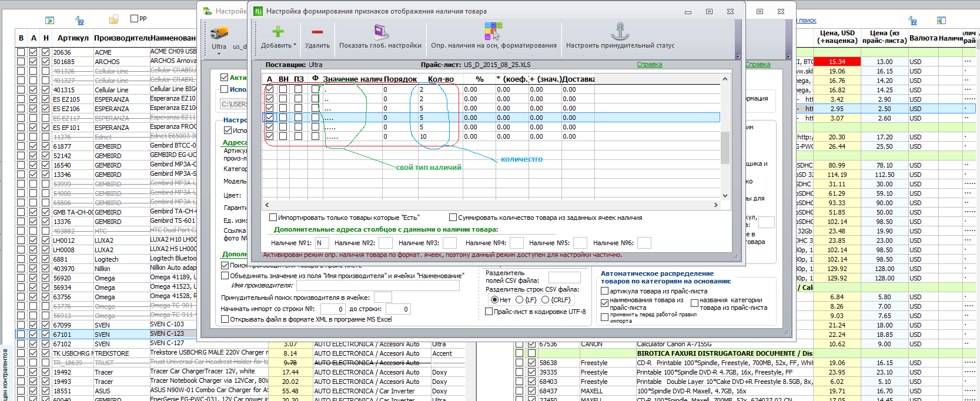Click Начинать импорт со строки № field

click(x=332, y=309)
